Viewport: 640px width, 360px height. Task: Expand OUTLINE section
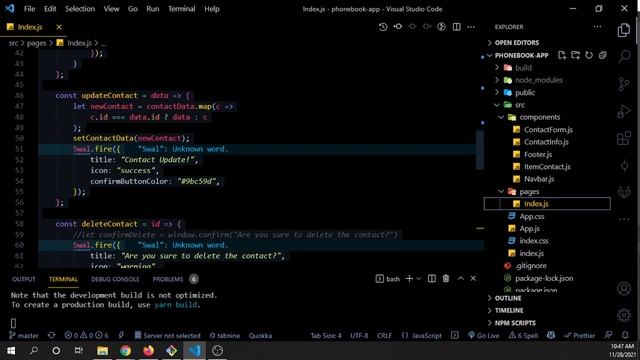508,298
